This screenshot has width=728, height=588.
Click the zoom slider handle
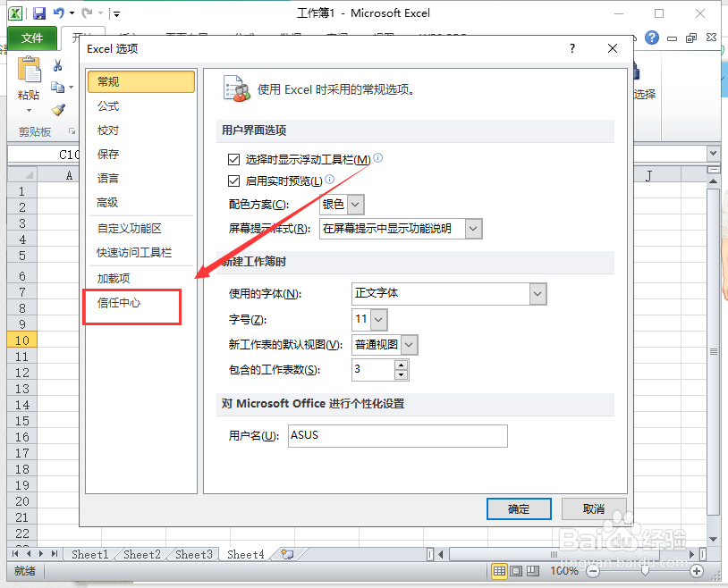[x=645, y=571]
